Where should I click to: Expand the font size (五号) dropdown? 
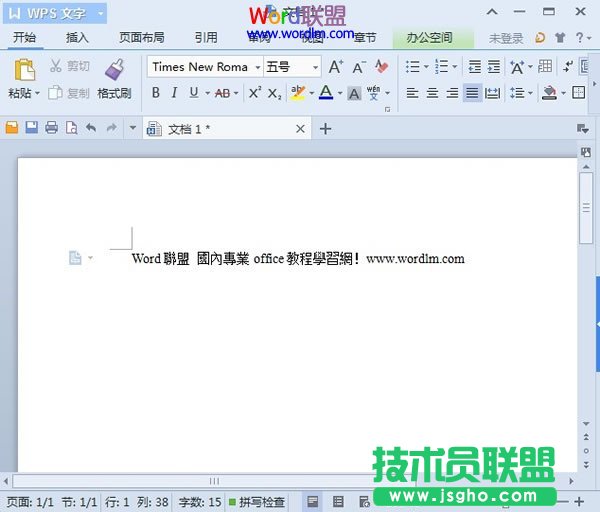click(315, 67)
